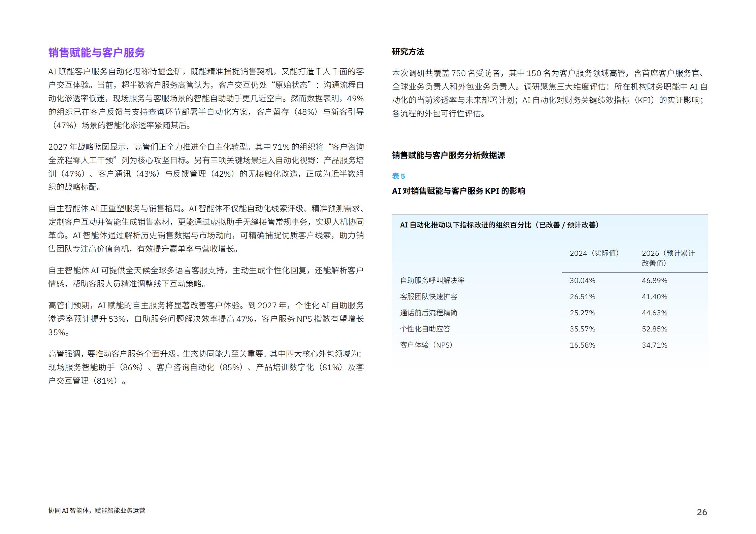Click the 2026（预计累计改善值）column header
Viewport: 756px width, 534px height.
668,258
